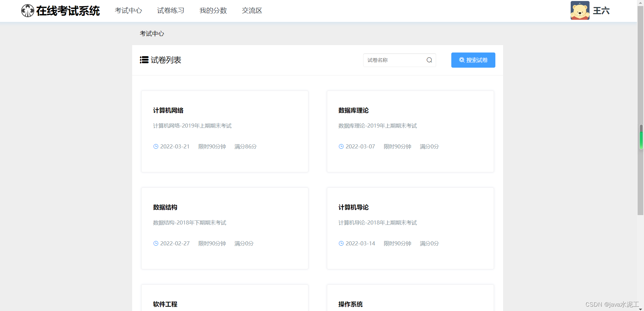The width and height of the screenshot is (644, 311).
Task: Click the page vertical scrollbar thumb
Action: pos(640,111)
